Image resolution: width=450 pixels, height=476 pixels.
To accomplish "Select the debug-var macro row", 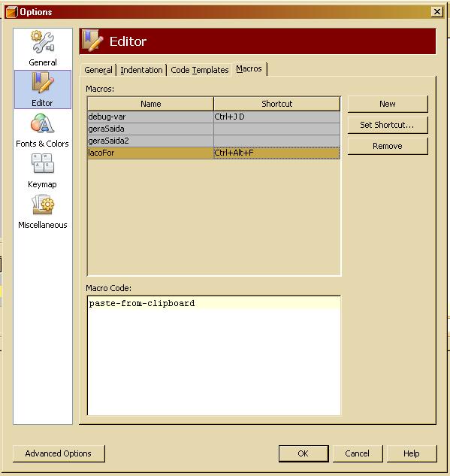I will [x=213, y=117].
